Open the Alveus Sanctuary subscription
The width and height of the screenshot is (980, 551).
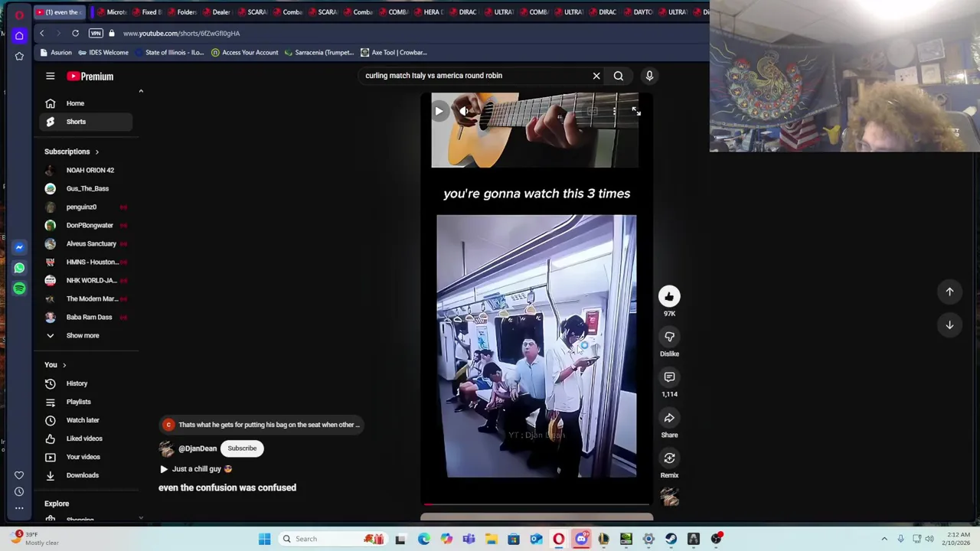(86, 243)
